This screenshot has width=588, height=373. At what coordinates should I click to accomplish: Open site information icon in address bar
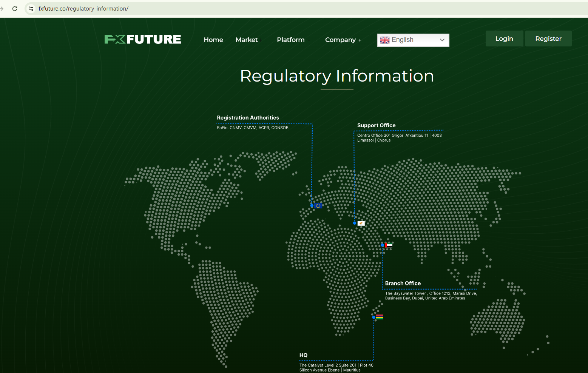click(x=31, y=9)
